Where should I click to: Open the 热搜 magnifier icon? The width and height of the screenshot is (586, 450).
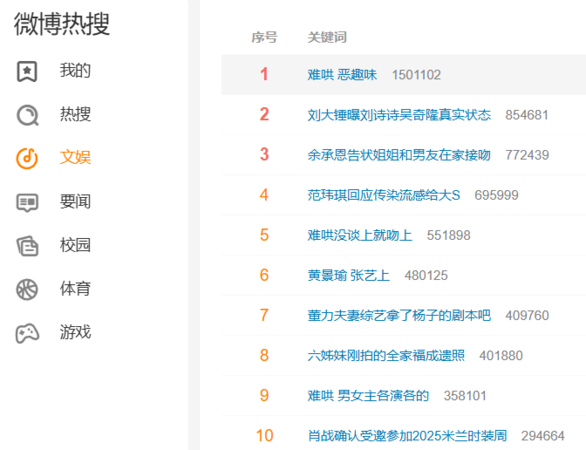[28, 115]
